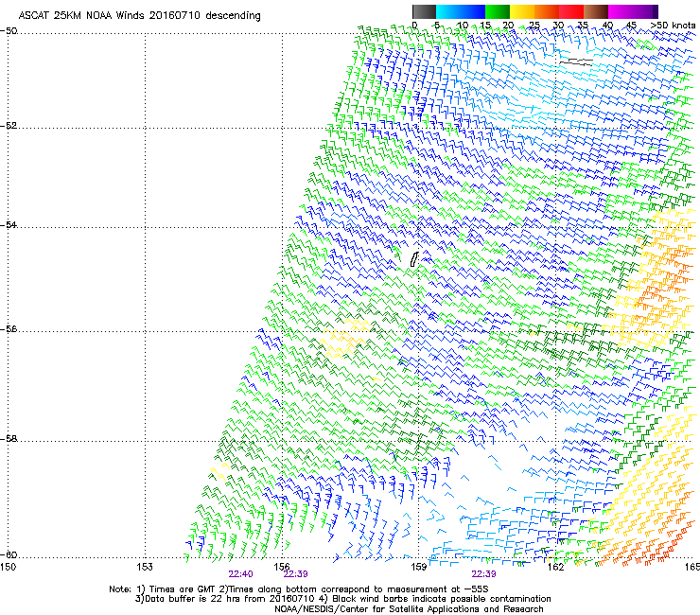Select the brown 35-40 knots legend segment
Image resolution: width=700 pixels, height=615 pixels.
(x=596, y=11)
